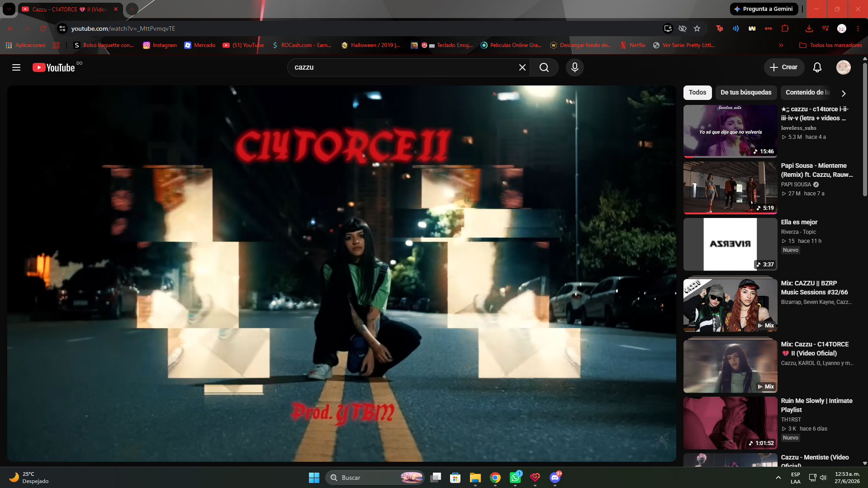Image resolution: width=868 pixels, height=488 pixels.
Task: Open the cazzu c14torce i-ii-iii-iv-v video title
Action: click(815, 114)
